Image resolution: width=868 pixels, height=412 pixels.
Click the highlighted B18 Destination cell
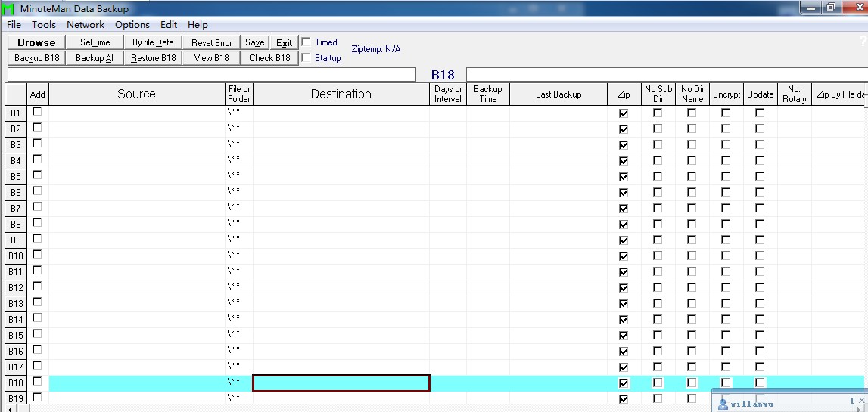(x=341, y=383)
